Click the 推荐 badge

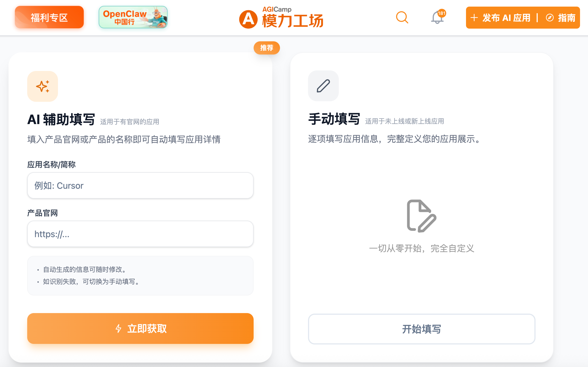267,48
